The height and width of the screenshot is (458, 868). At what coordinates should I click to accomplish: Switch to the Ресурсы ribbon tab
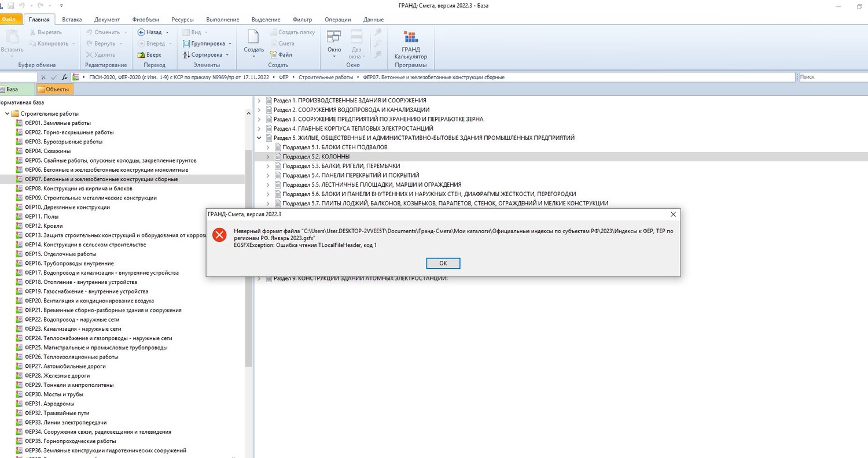182,20
